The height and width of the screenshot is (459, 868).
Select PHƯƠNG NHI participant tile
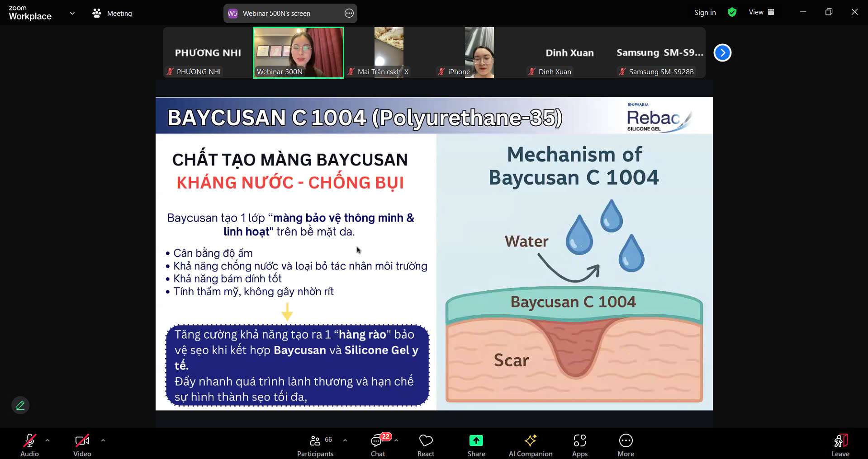[208, 52]
